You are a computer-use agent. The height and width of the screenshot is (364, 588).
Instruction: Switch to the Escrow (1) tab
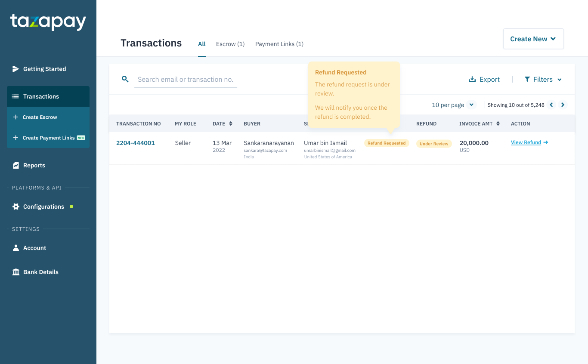pyautogui.click(x=230, y=44)
